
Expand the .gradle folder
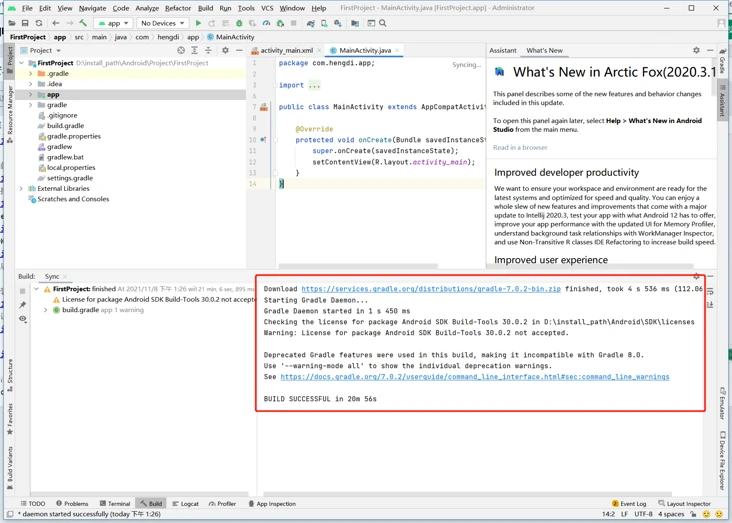(x=31, y=73)
